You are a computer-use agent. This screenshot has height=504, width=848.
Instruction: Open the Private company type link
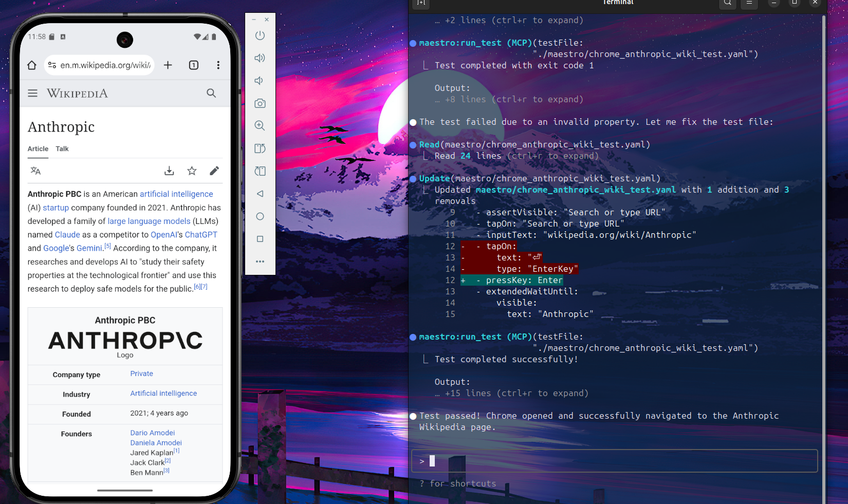point(142,374)
